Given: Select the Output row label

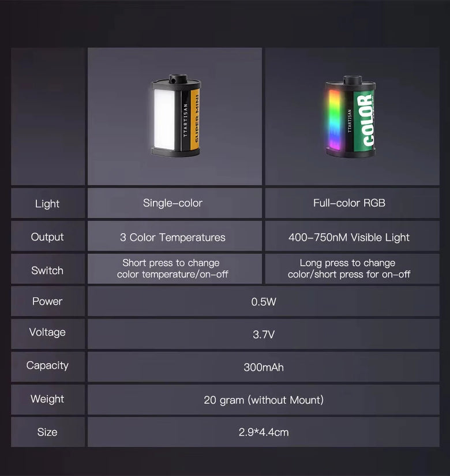Looking at the screenshot, I should pos(47,237).
